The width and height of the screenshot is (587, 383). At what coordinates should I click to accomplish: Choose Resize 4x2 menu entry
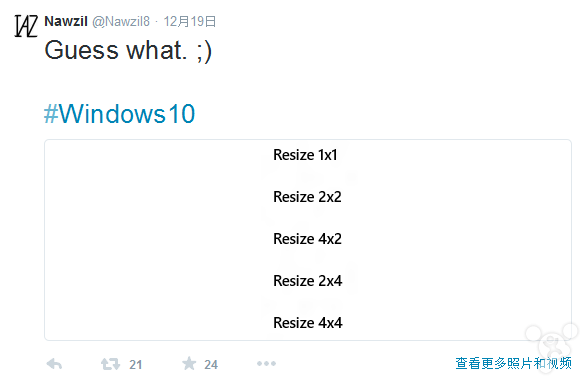pyautogui.click(x=307, y=238)
